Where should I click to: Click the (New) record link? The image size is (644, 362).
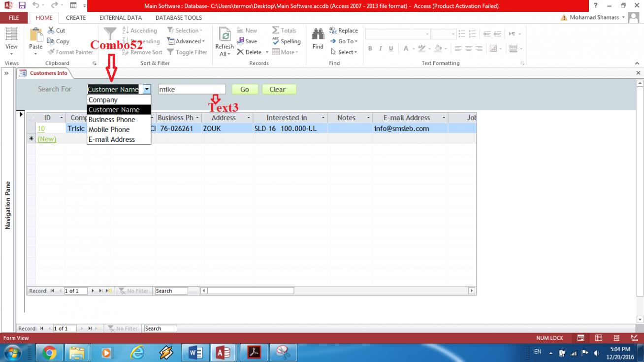pyautogui.click(x=47, y=139)
